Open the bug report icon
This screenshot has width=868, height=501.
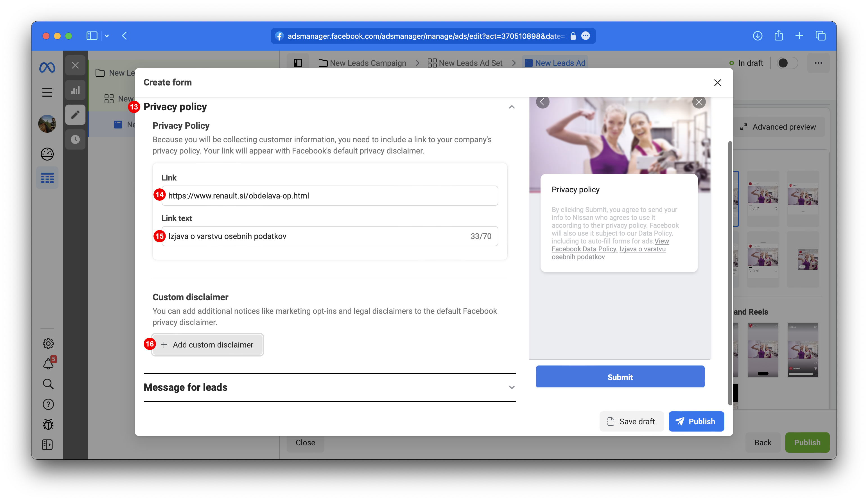coord(48,425)
